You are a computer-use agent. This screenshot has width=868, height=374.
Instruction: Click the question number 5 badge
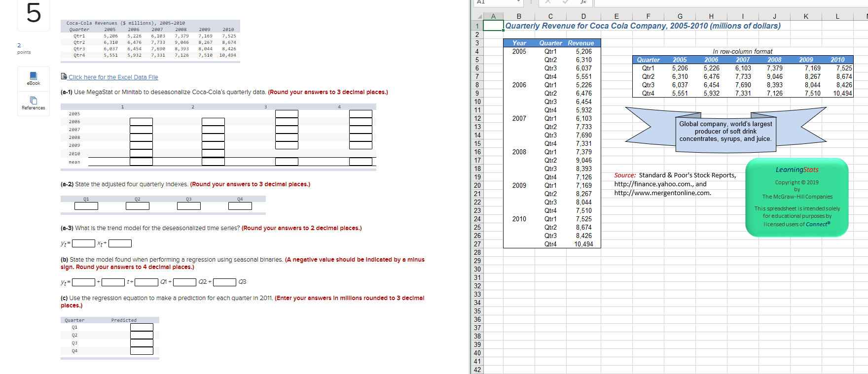(x=34, y=13)
